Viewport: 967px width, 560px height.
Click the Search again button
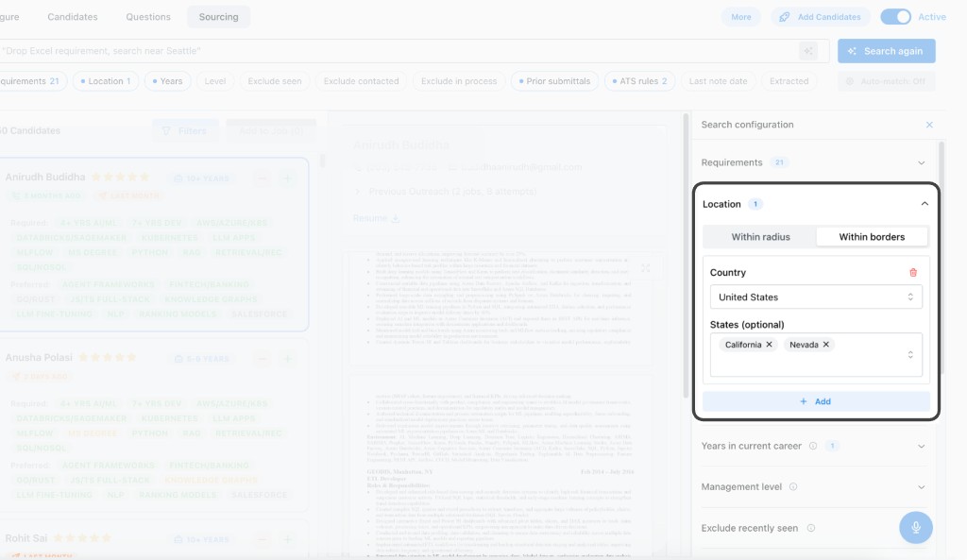pos(886,51)
